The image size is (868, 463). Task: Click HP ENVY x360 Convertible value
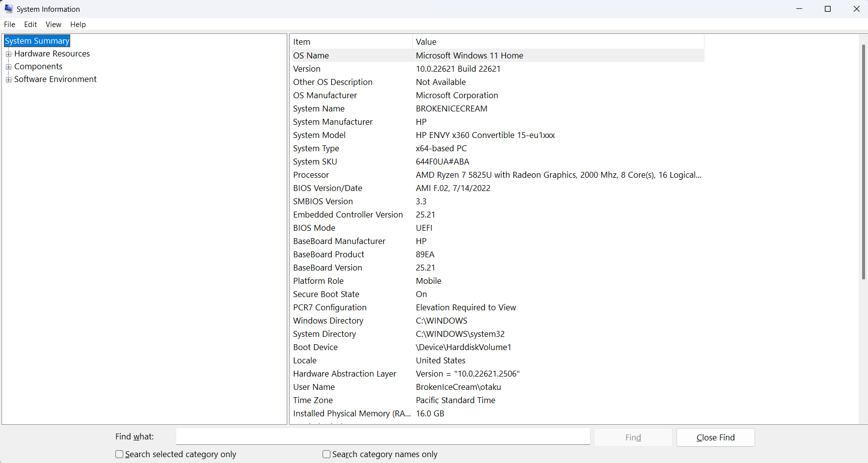485,135
